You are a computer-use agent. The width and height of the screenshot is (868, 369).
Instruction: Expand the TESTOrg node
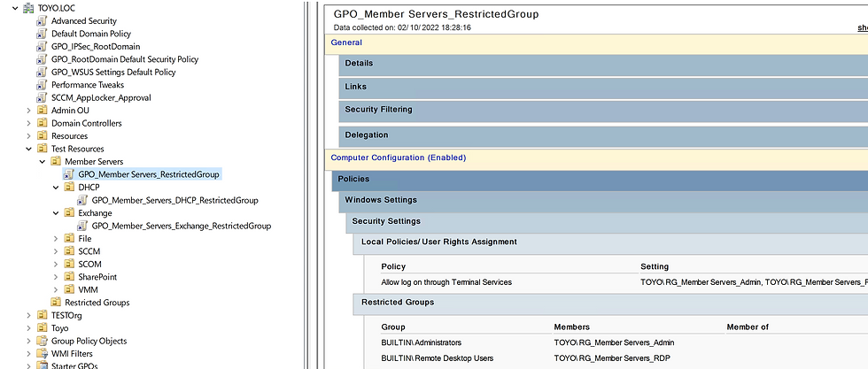28,315
